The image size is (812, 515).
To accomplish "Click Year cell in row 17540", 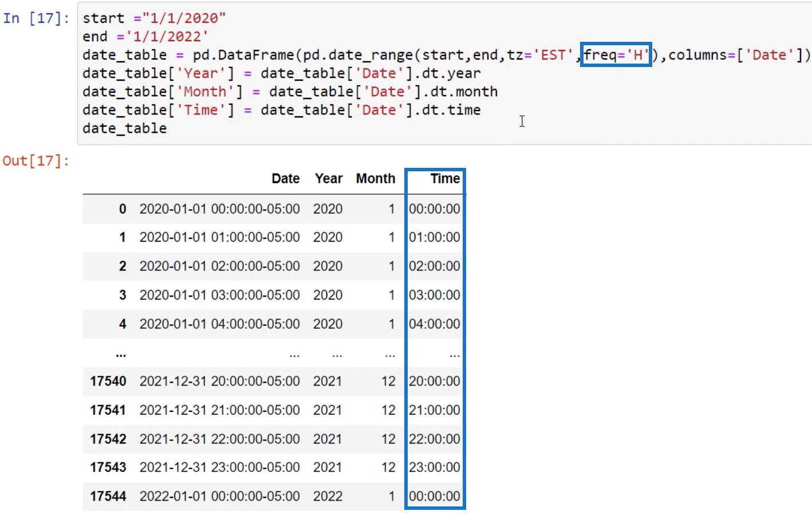I will click(x=328, y=382).
